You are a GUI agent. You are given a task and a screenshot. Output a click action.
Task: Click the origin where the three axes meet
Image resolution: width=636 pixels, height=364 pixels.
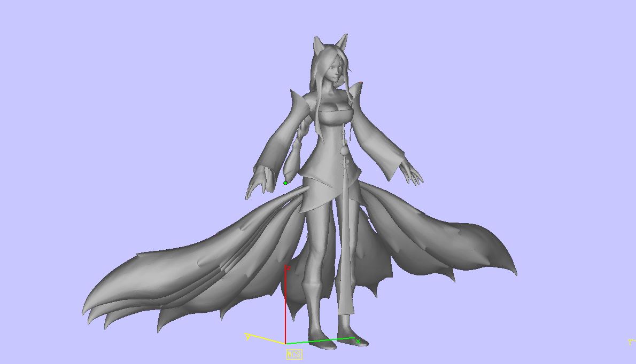click(x=285, y=344)
